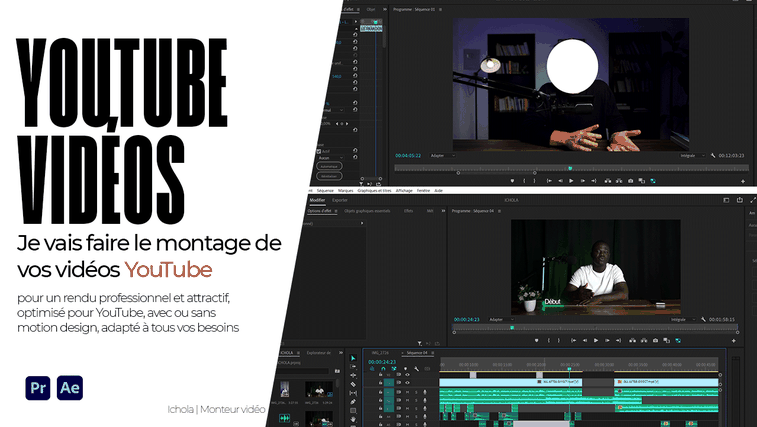
Task: Click export frame camera icon in lower monitor
Action: 654,340
